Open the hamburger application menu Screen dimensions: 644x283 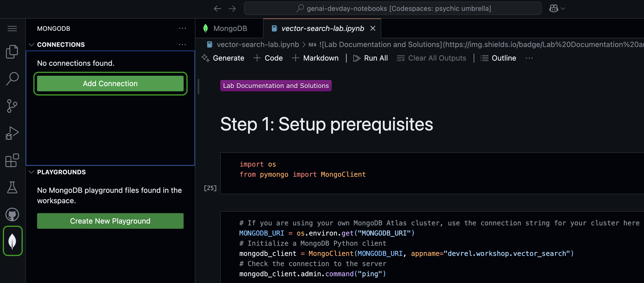click(12, 28)
